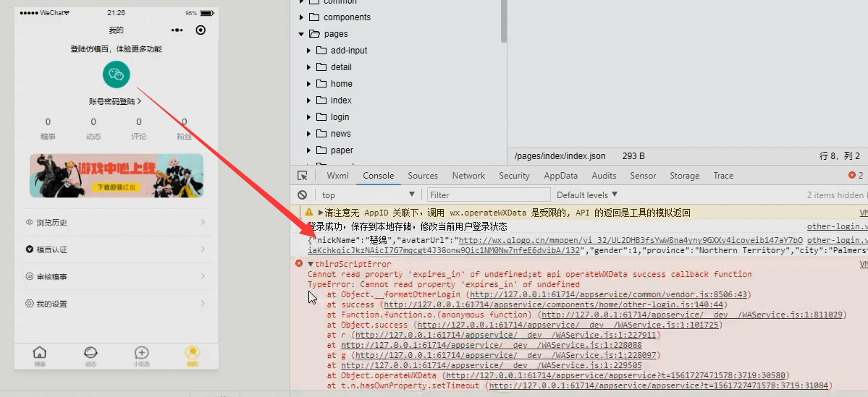Click the file tree vertical scrollbar
Image resolution: width=868 pixels, height=397 pixels.
pyautogui.click(x=504, y=21)
